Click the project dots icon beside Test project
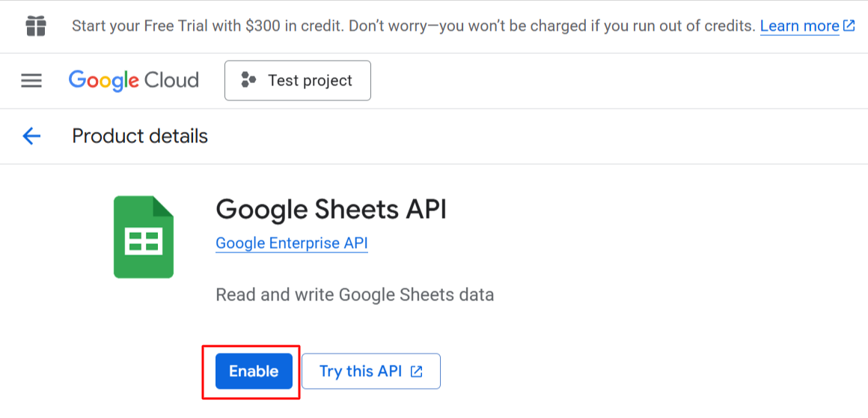This screenshot has width=868, height=418. pyautogui.click(x=248, y=80)
